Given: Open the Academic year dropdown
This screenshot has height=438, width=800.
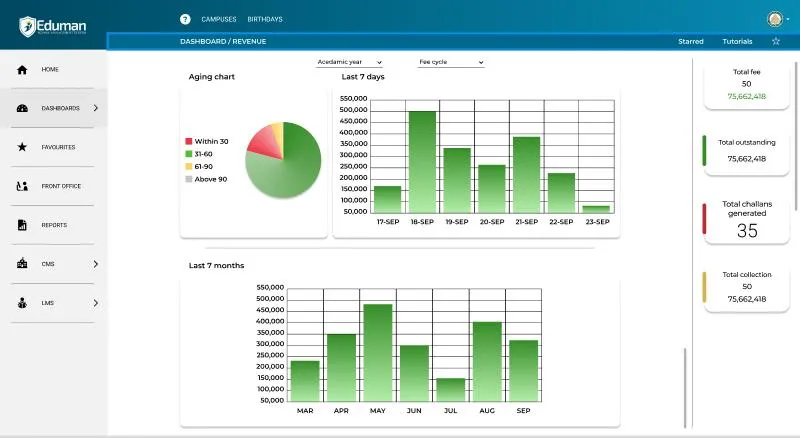Looking at the screenshot, I should (349, 62).
